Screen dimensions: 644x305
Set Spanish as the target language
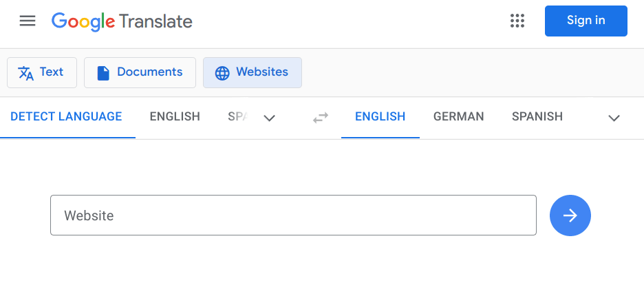537,116
